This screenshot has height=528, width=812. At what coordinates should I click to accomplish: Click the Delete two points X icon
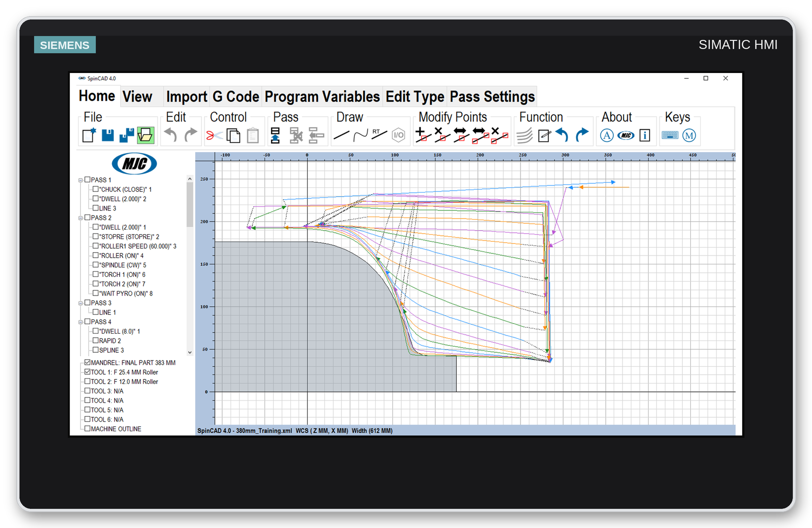click(x=499, y=135)
